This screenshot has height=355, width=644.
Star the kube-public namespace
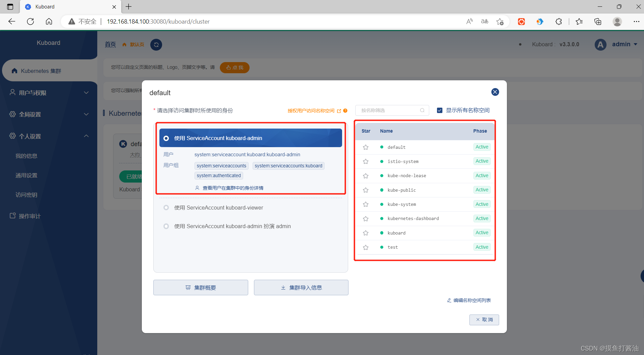(x=366, y=190)
